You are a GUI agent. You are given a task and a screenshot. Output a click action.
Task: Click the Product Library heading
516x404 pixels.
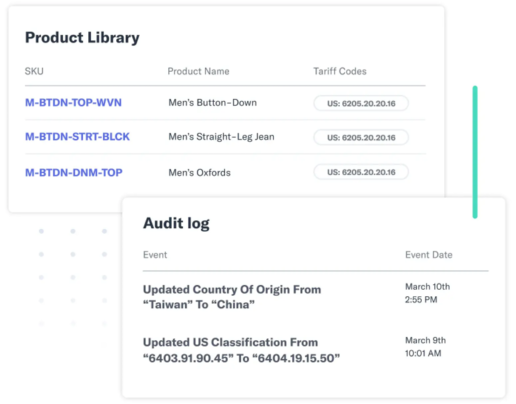(x=82, y=37)
